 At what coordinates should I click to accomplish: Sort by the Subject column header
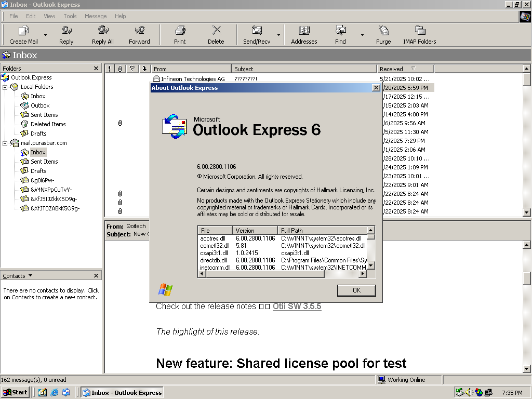tap(304, 69)
